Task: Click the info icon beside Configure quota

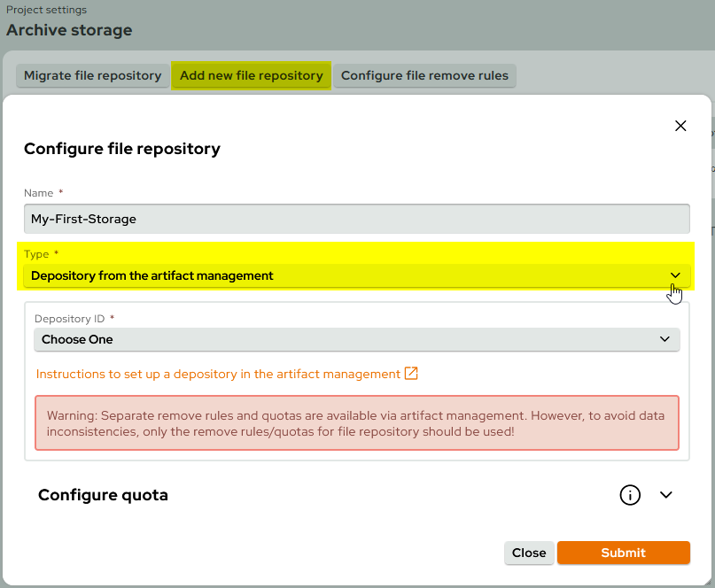Action: pyautogui.click(x=630, y=495)
